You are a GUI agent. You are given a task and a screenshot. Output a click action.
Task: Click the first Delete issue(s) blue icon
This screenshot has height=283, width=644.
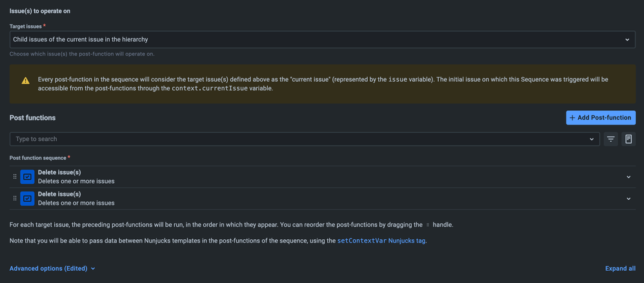pyautogui.click(x=27, y=177)
